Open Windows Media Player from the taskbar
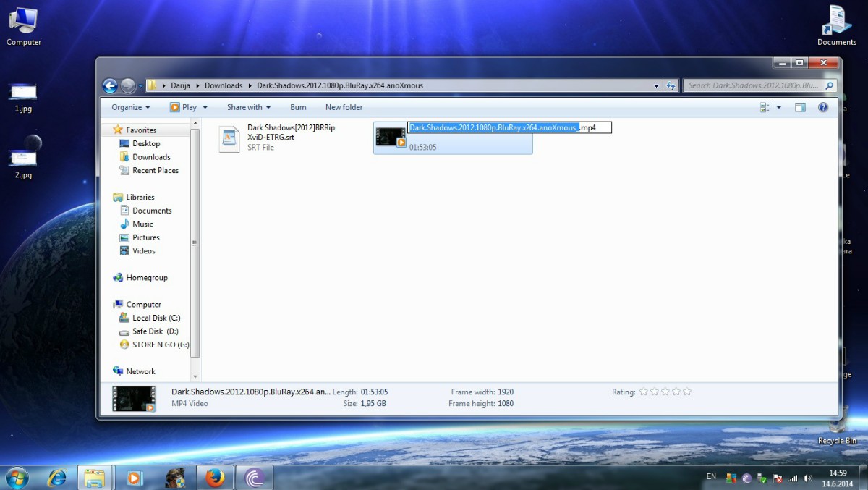The width and height of the screenshot is (868, 490). coord(135,478)
